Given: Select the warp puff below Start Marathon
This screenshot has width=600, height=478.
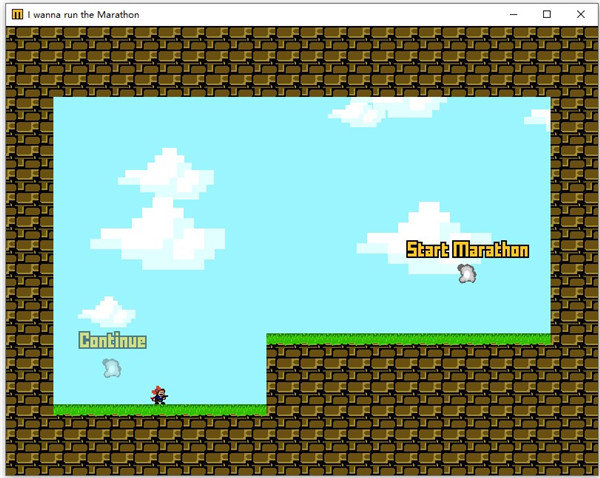Looking at the screenshot, I should 467,274.
